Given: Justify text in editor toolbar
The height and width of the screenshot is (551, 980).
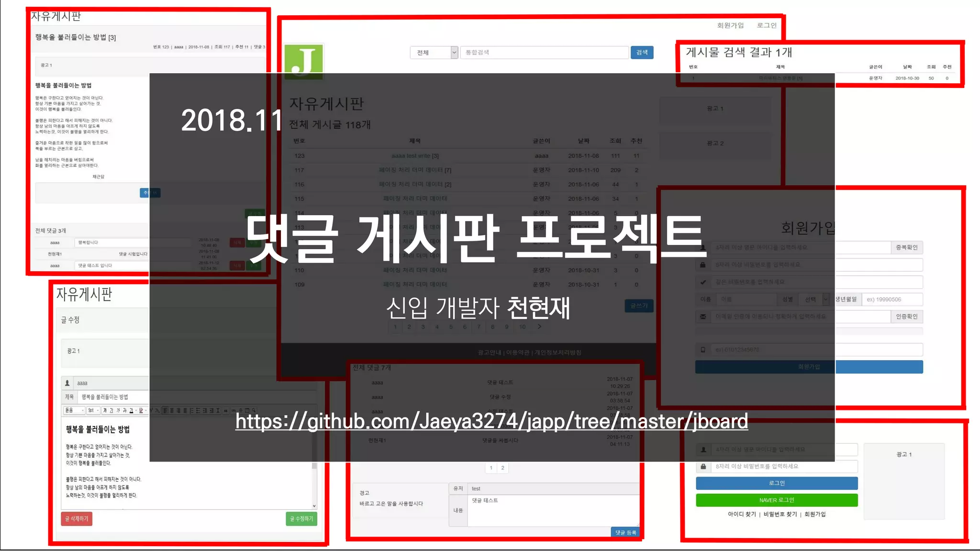Looking at the screenshot, I should point(185,410).
